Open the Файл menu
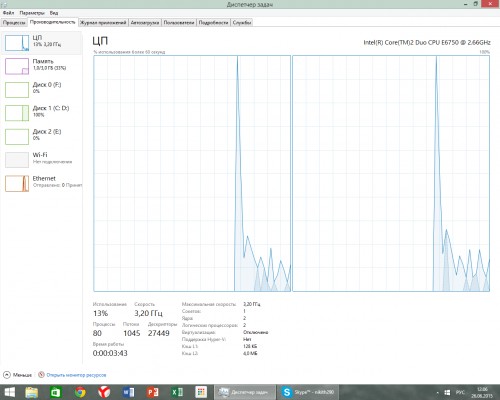 click(x=9, y=13)
